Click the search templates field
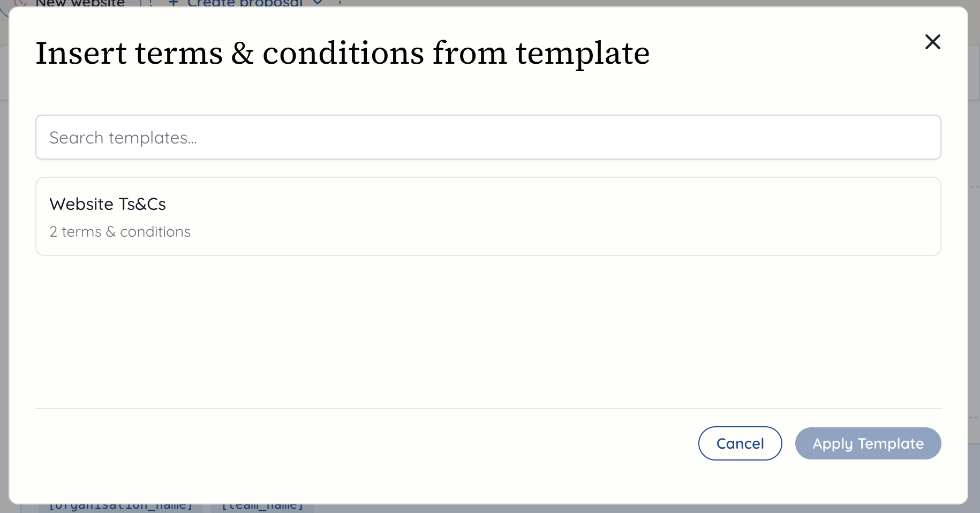 [x=488, y=137]
